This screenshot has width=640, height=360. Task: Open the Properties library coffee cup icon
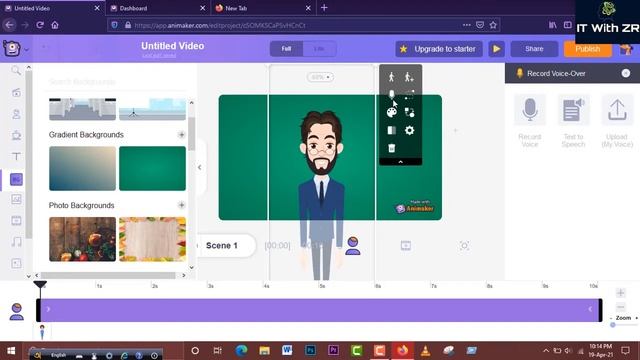[x=16, y=135]
